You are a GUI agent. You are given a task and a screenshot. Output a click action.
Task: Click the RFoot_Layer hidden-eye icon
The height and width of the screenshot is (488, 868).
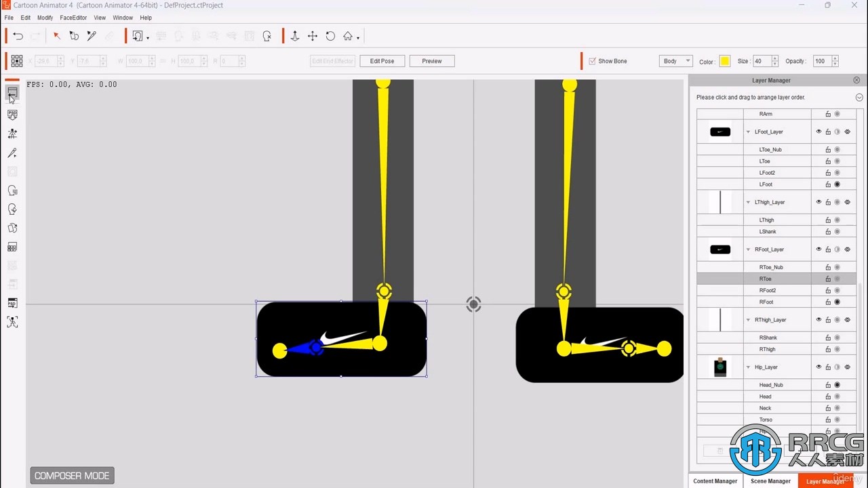pyautogui.click(x=847, y=249)
